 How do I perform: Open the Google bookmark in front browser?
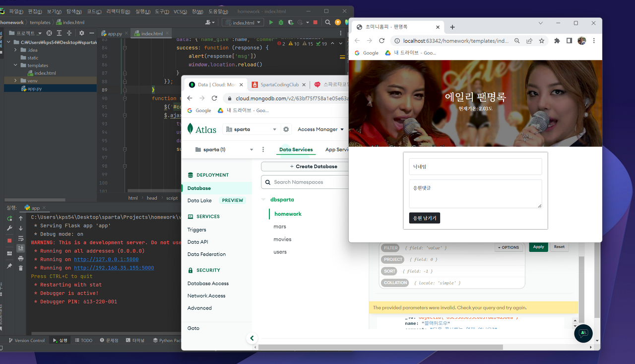367,53
